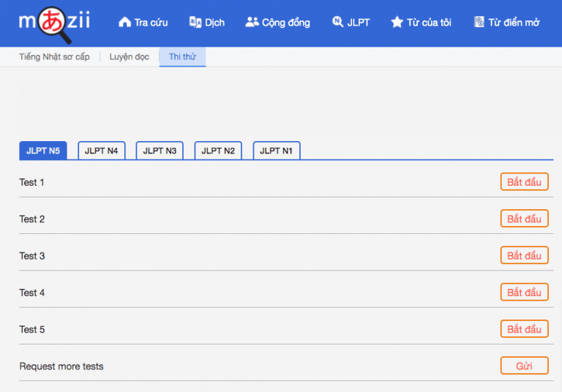Viewport: 562px width, 392px height.
Task: Click the translate icon beside Dịch
Action: coord(195,23)
